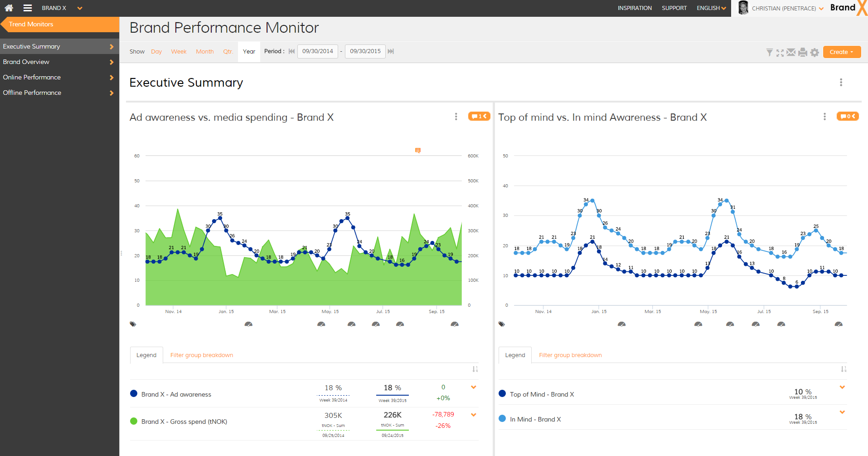Click the green Gross spend color dot
Image resolution: width=868 pixels, height=456 pixels.
[x=134, y=421]
